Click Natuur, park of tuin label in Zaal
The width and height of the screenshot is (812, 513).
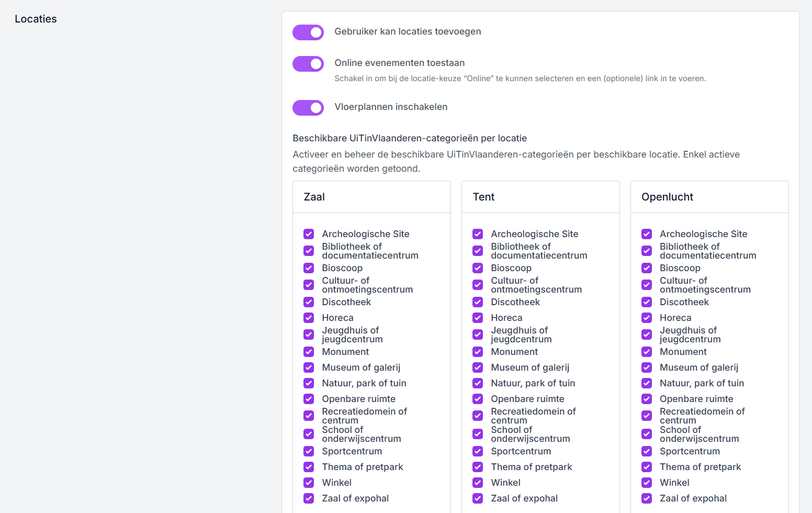364,383
